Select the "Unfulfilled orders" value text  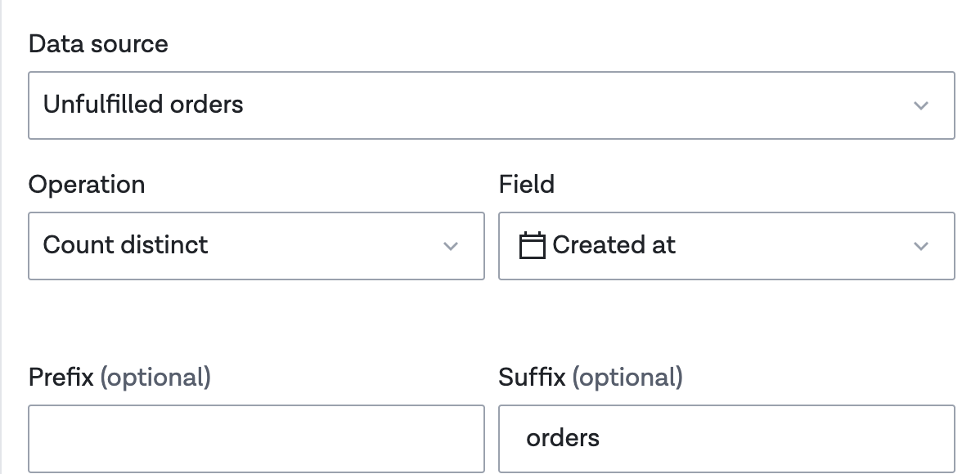click(143, 105)
